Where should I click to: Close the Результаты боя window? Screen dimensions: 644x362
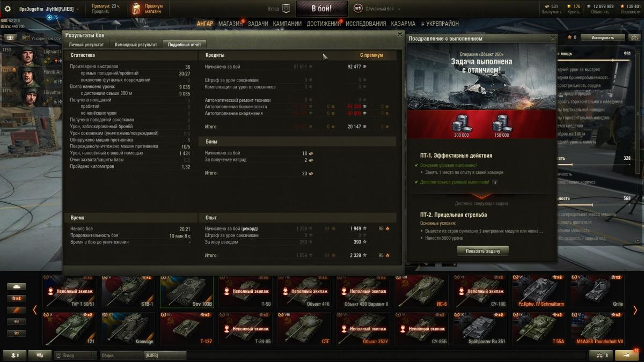(400, 34)
